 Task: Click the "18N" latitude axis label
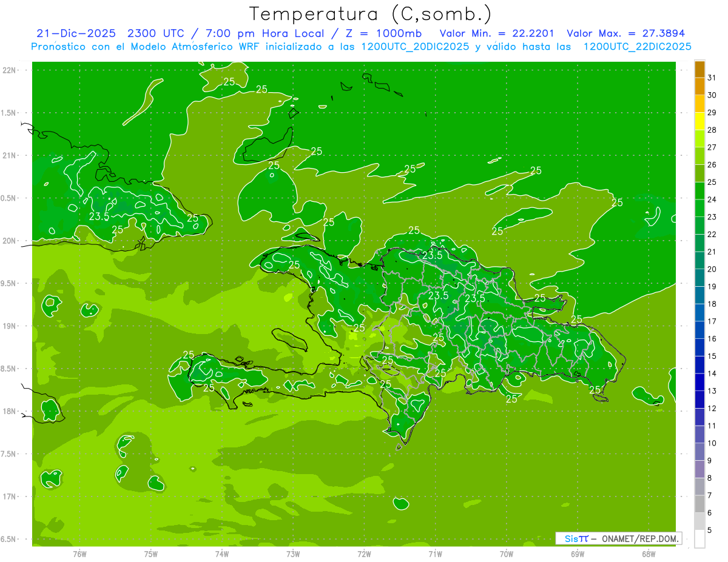tap(9, 411)
